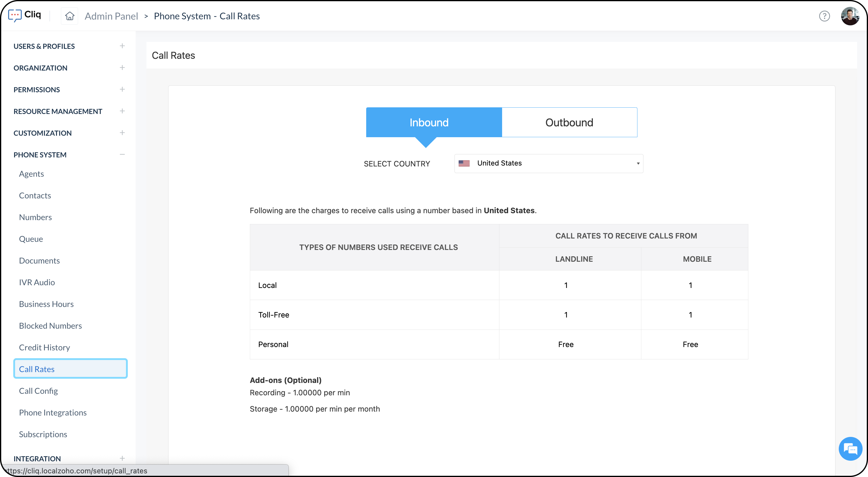
Task: Expand the Resource Management section
Action: 122,111
